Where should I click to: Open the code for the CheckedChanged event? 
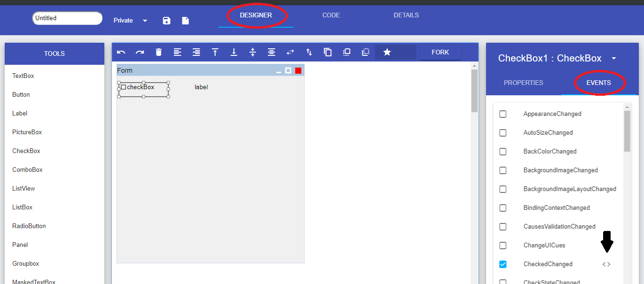point(606,264)
